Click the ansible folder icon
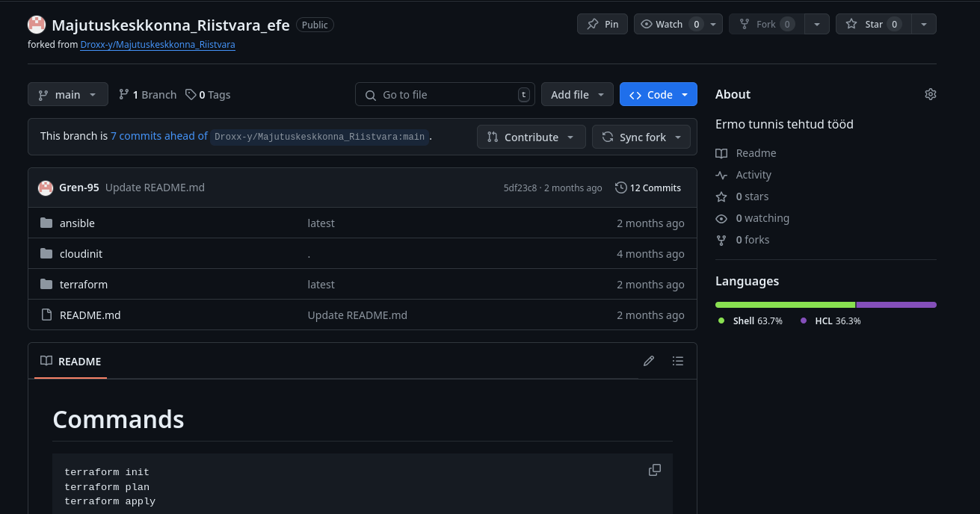The width and height of the screenshot is (980, 514). click(x=46, y=223)
